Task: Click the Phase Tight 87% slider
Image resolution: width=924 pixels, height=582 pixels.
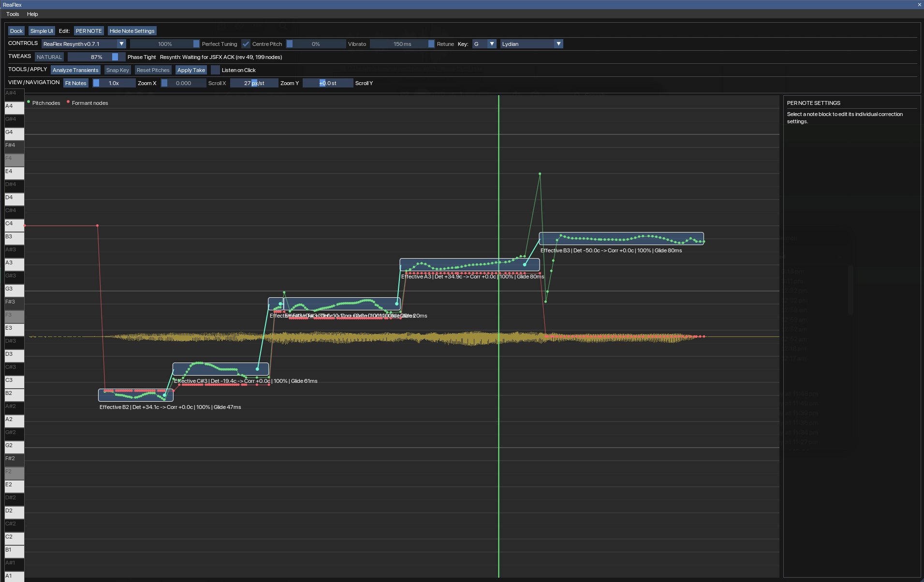Action: tap(96, 57)
